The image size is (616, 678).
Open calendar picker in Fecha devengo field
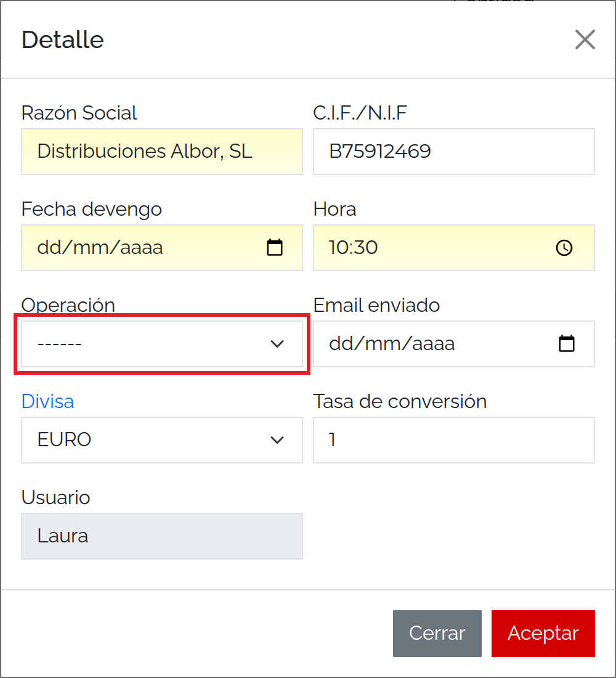275,247
